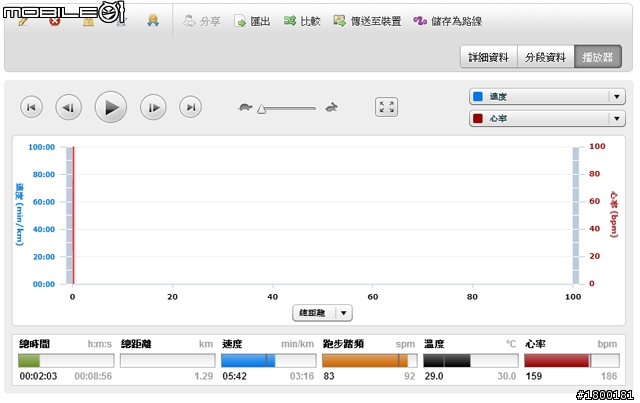Screen dimensions: 640x403
Task: Click the black 溫度 bar
Action: point(447,361)
